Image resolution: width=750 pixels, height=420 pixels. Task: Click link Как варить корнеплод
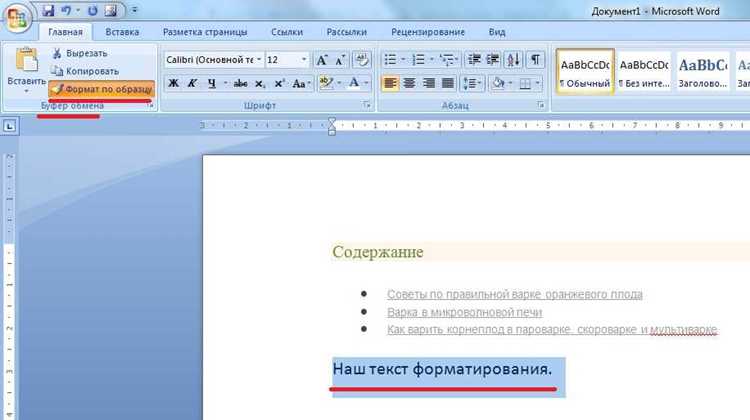552,329
